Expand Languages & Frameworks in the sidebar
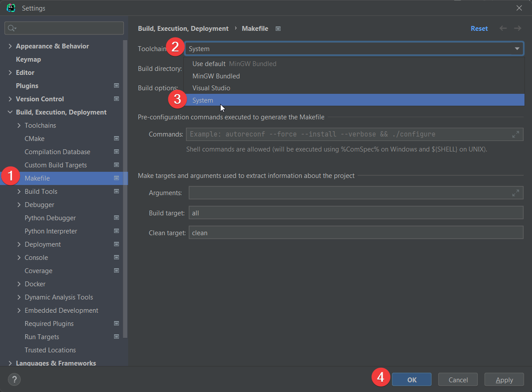This screenshot has height=392, width=532. pos(10,363)
